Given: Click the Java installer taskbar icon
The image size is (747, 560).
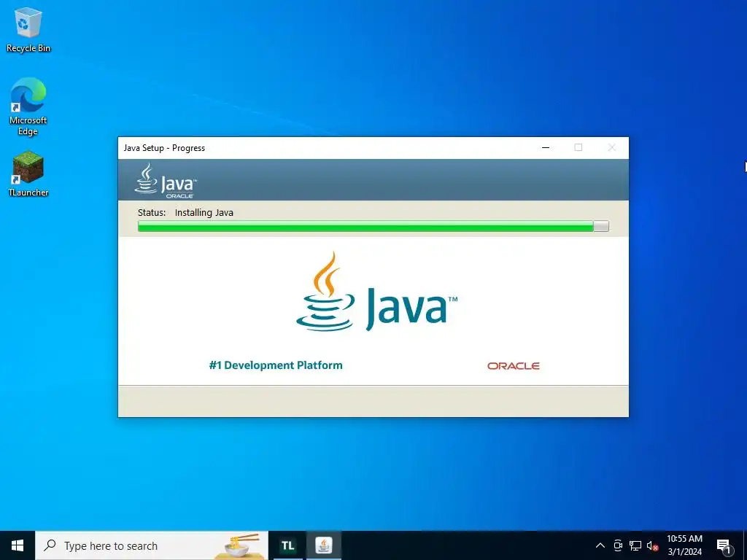Looking at the screenshot, I should click(x=324, y=545).
